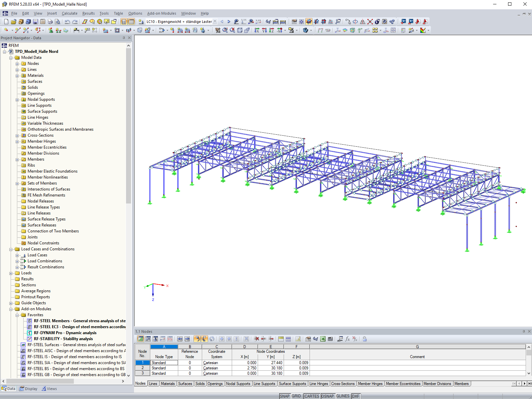The image size is (532, 399).
Task: Click Y coordinate cell 30.180 of node 2
Action: click(x=271, y=368)
